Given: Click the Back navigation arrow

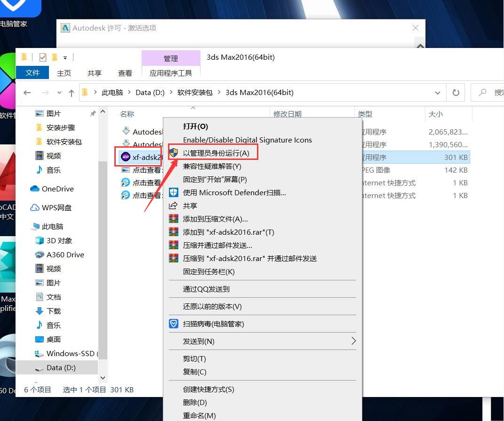Looking at the screenshot, I should [27, 93].
